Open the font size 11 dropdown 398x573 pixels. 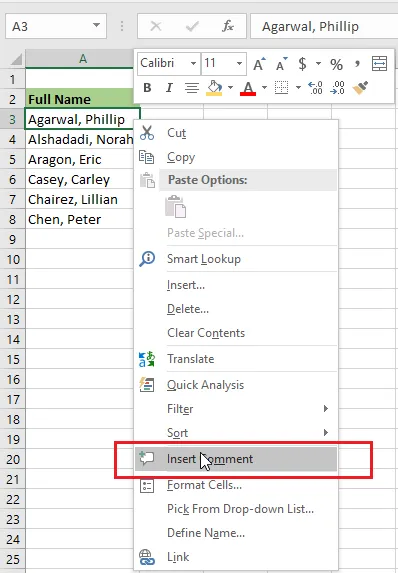click(239, 64)
